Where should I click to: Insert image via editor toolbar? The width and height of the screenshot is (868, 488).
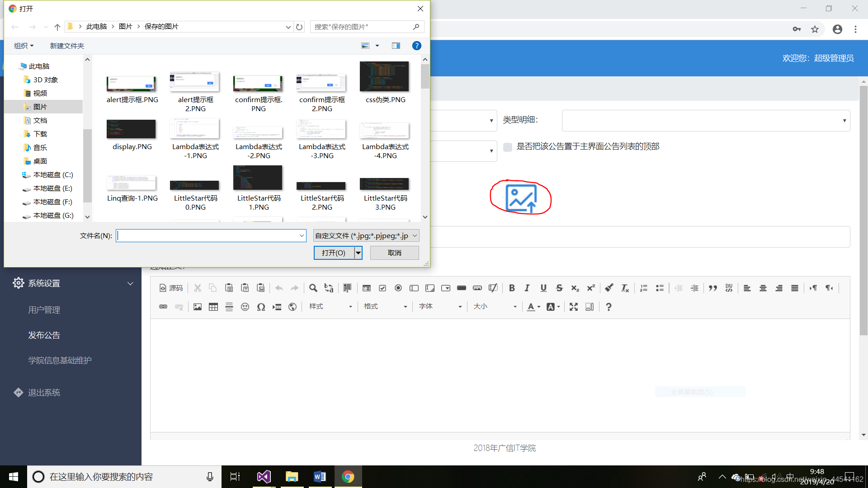coord(198,307)
